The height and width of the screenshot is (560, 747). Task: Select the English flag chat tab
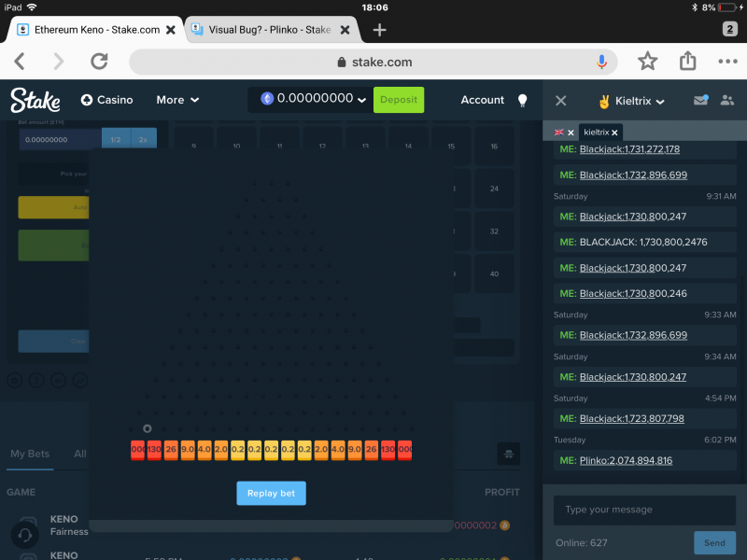[558, 133]
